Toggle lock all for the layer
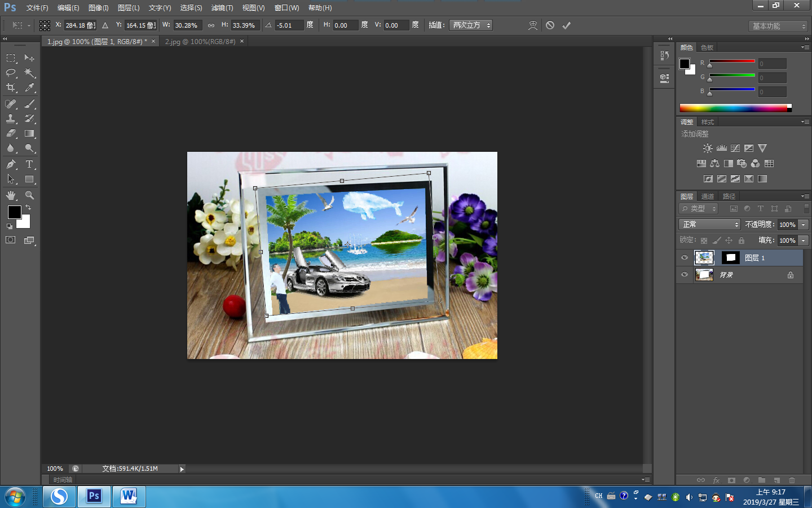Image resolution: width=812 pixels, height=508 pixels. [x=742, y=240]
